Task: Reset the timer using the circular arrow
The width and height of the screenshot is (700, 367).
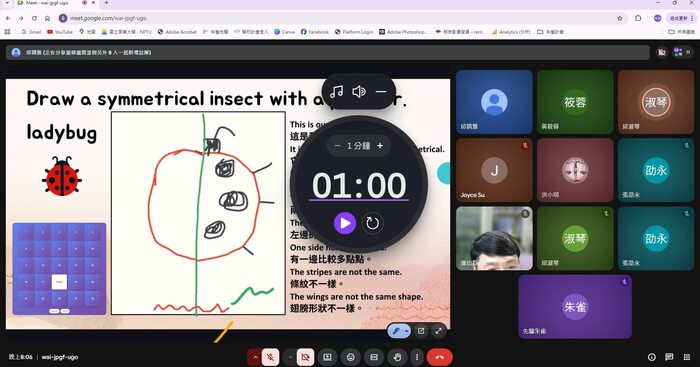Action: coord(372,223)
